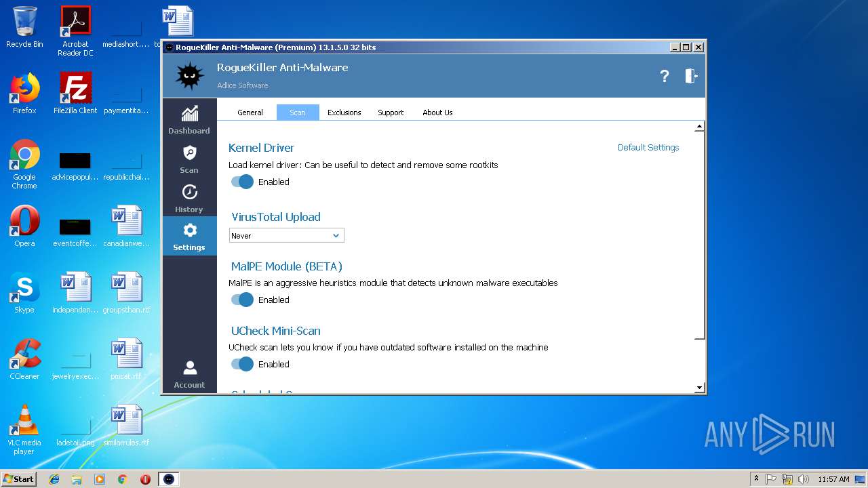
Task: Open Google Chrome desktop shortcut
Action: coord(24,164)
